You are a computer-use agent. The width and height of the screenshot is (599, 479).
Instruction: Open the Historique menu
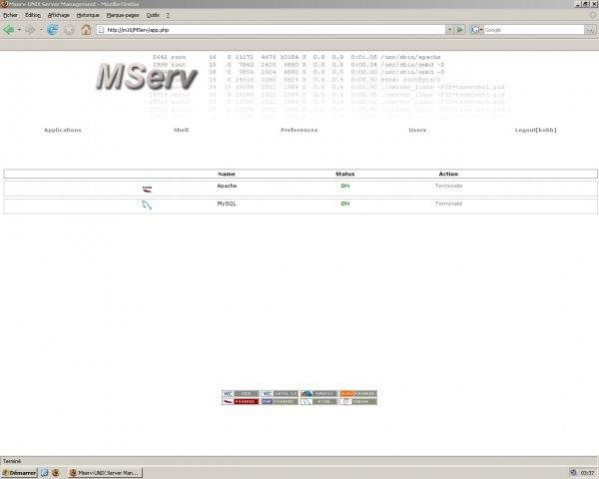point(88,15)
